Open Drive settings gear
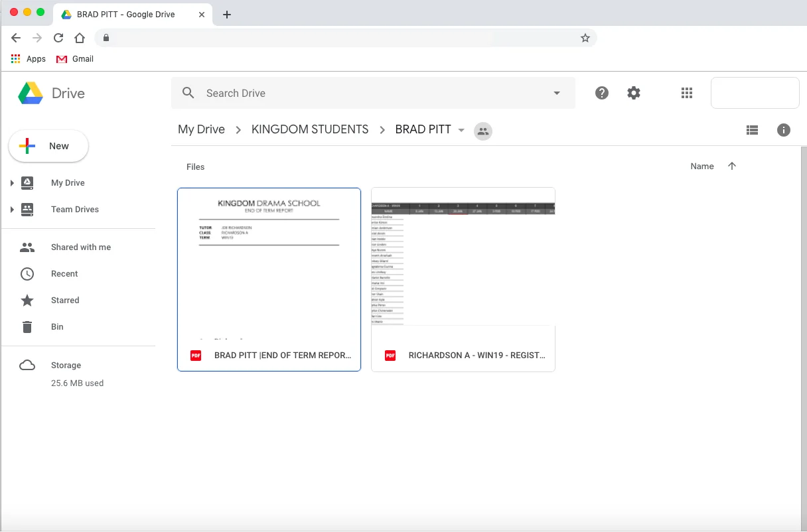The width and height of the screenshot is (807, 532). pyautogui.click(x=634, y=93)
